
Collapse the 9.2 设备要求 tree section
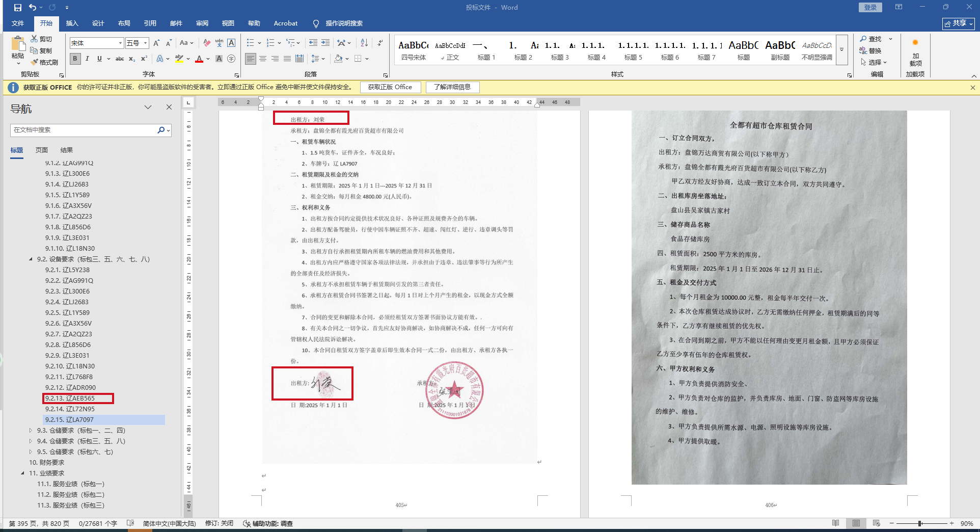pos(31,259)
